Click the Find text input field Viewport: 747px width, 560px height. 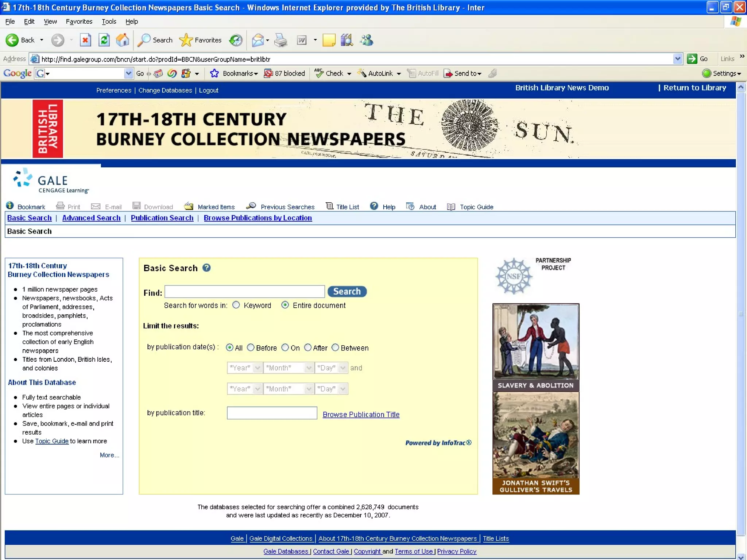[x=244, y=292]
